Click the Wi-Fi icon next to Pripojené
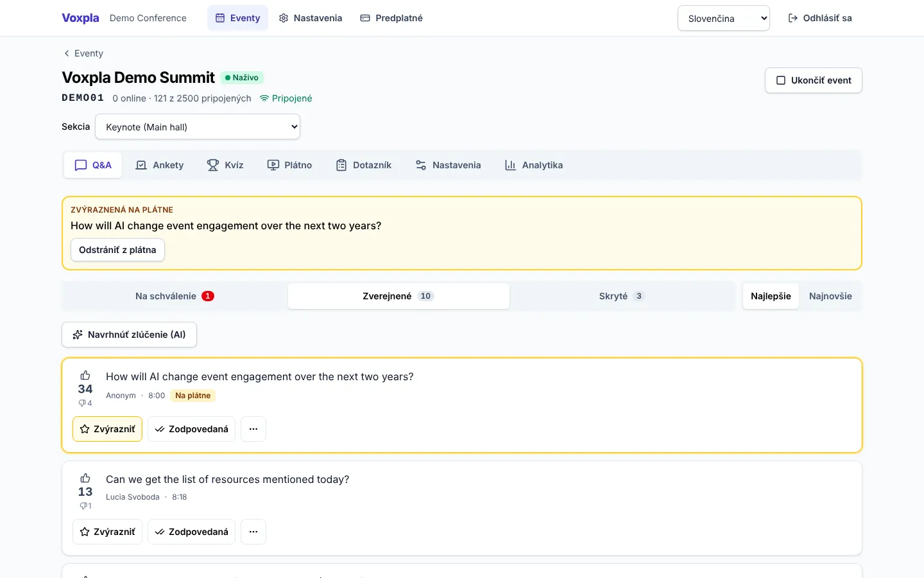 click(264, 98)
